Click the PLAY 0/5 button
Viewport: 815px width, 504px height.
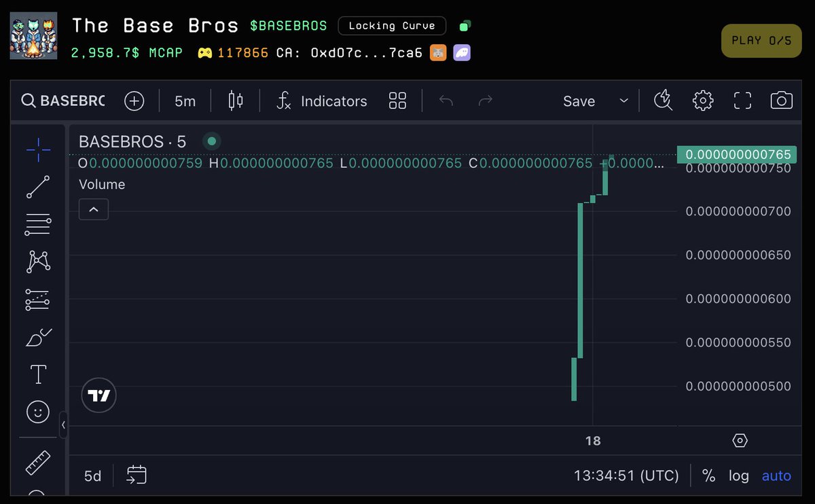[x=761, y=40]
